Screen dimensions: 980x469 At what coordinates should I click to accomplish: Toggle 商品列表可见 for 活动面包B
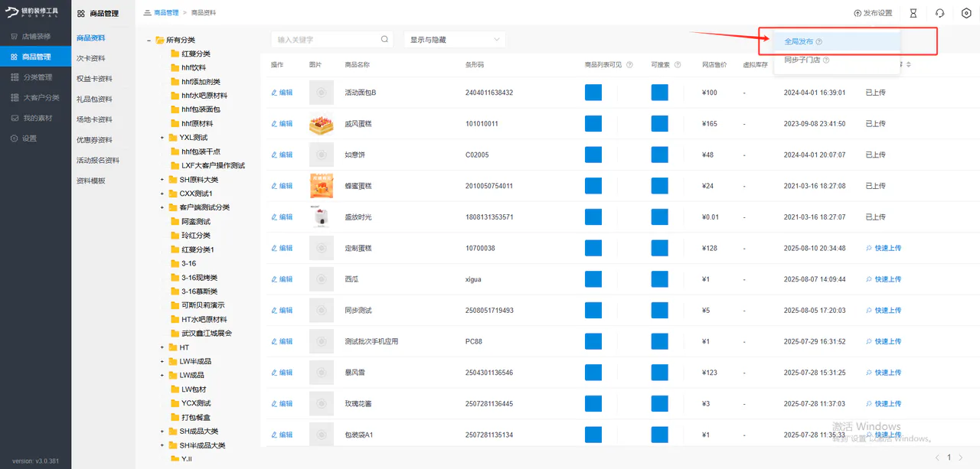[x=593, y=93]
